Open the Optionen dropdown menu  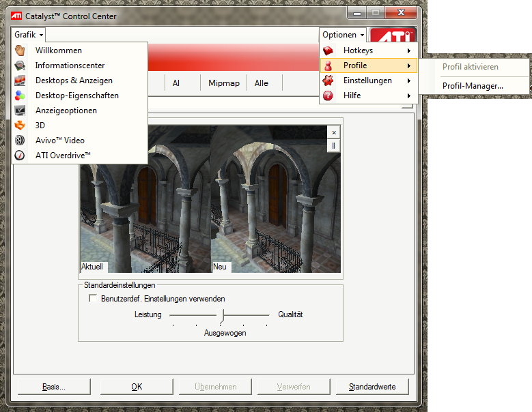343,35
